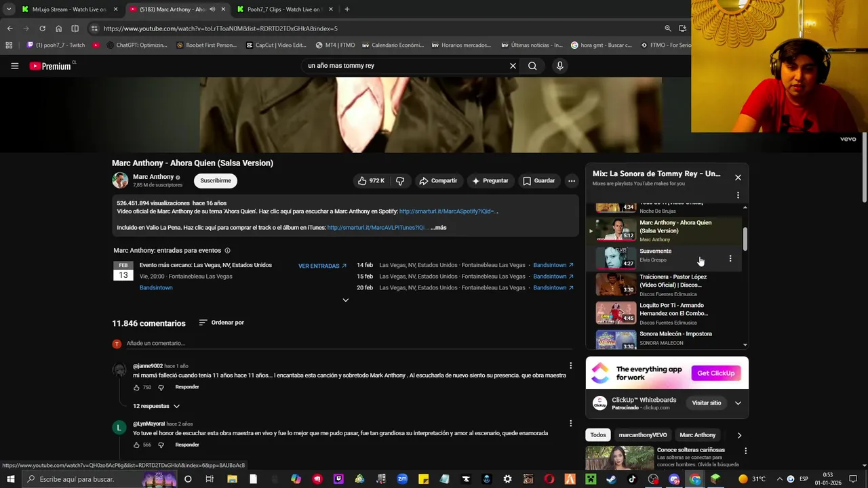Expand more events with down chevron

click(345, 300)
